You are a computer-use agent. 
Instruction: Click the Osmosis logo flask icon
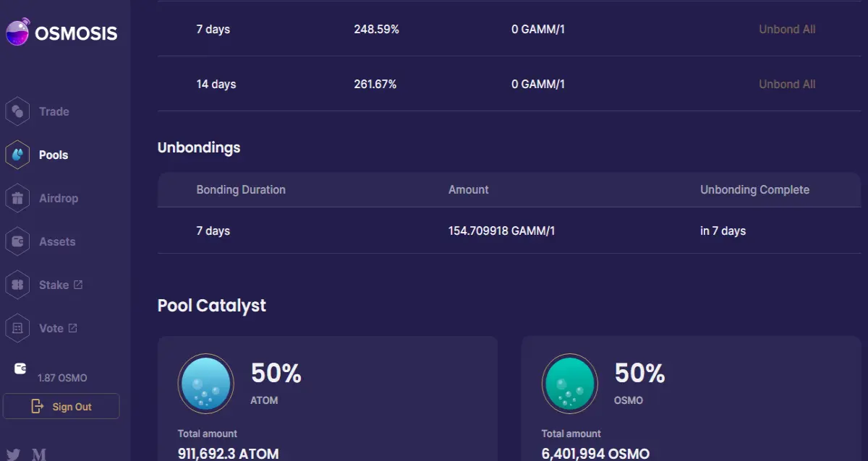(17, 32)
